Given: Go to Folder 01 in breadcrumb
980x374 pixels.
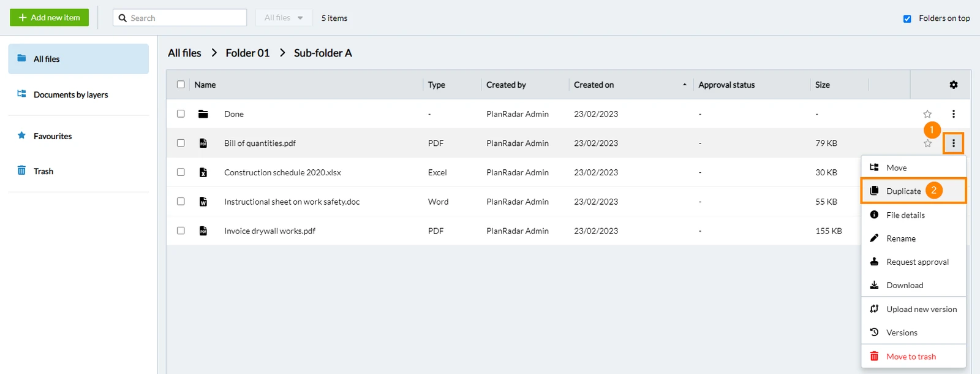Looking at the screenshot, I should 247,53.
